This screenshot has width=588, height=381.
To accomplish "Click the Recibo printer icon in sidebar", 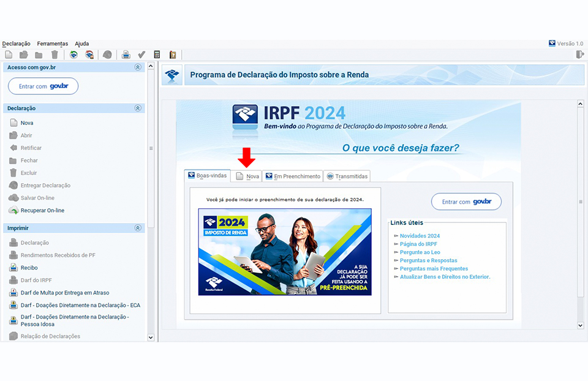I will click(13, 268).
